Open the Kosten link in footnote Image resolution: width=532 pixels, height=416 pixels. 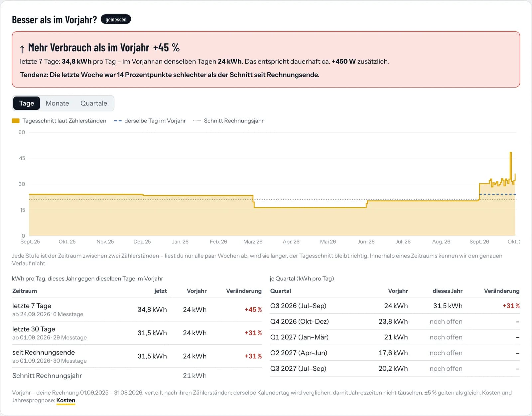tap(66, 400)
